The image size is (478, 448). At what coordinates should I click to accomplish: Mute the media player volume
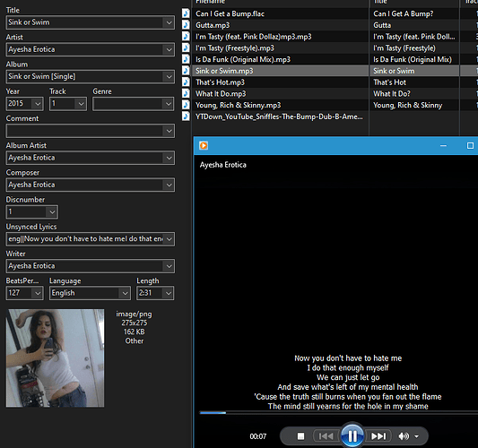pyautogui.click(x=404, y=436)
